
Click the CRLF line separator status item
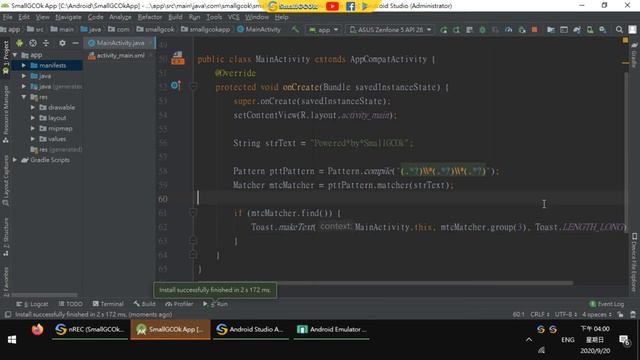click(x=540, y=314)
